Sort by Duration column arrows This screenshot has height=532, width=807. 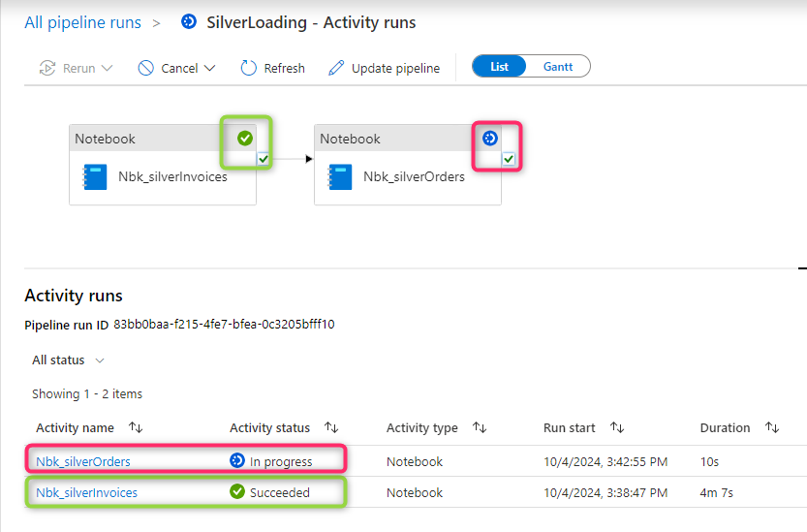tap(772, 427)
